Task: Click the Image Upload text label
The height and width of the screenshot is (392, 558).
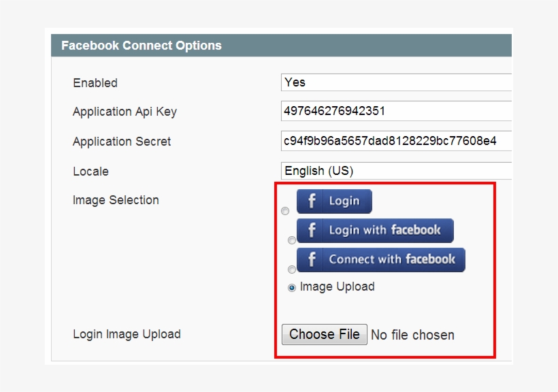Action: point(337,287)
